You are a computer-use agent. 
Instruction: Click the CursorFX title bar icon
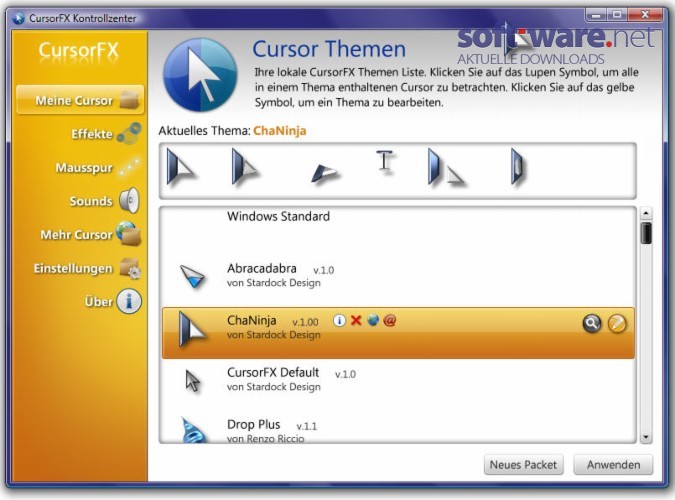tap(18, 18)
